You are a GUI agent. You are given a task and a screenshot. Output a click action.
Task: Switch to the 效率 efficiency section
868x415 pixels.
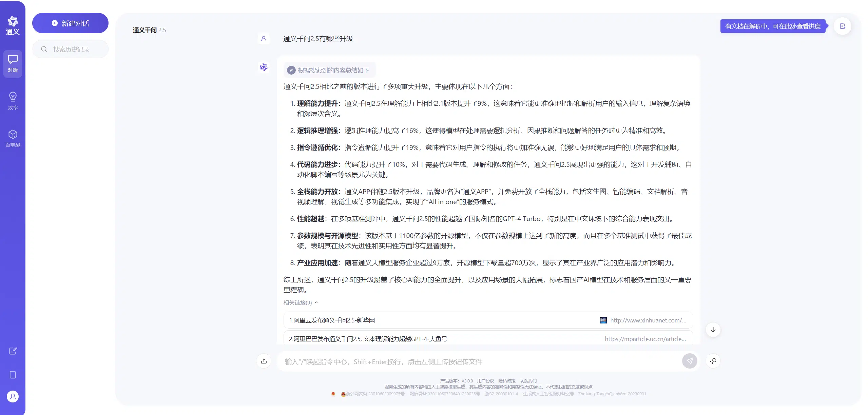(13, 101)
